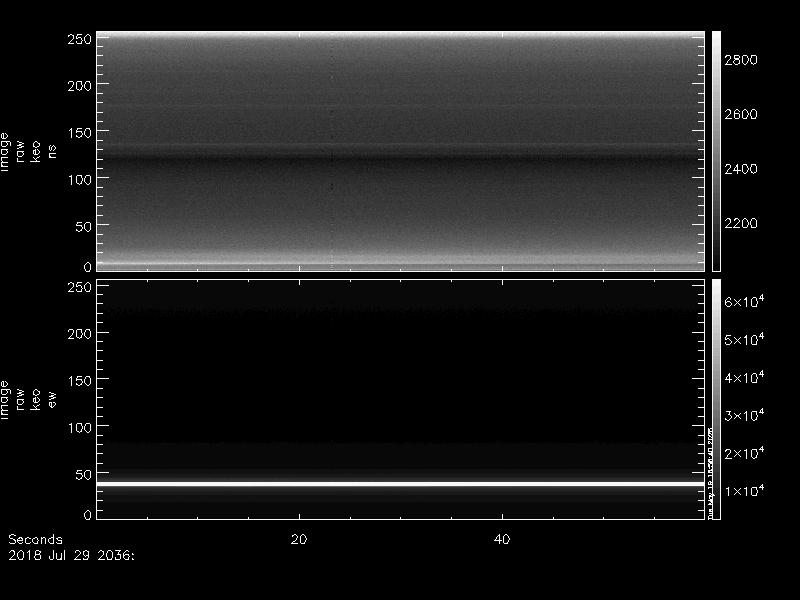Click the 5×10⁴ colorbar label

(744, 339)
